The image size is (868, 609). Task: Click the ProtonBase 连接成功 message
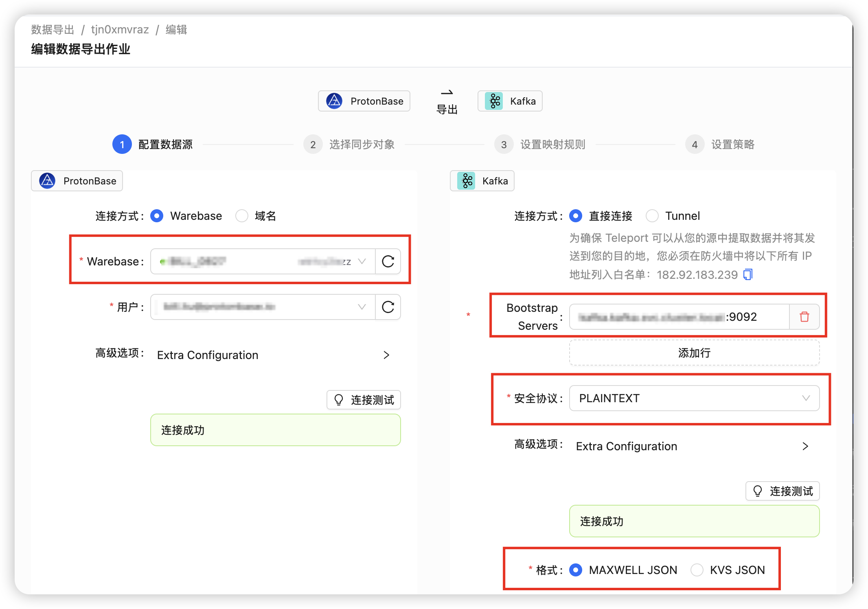pos(276,430)
